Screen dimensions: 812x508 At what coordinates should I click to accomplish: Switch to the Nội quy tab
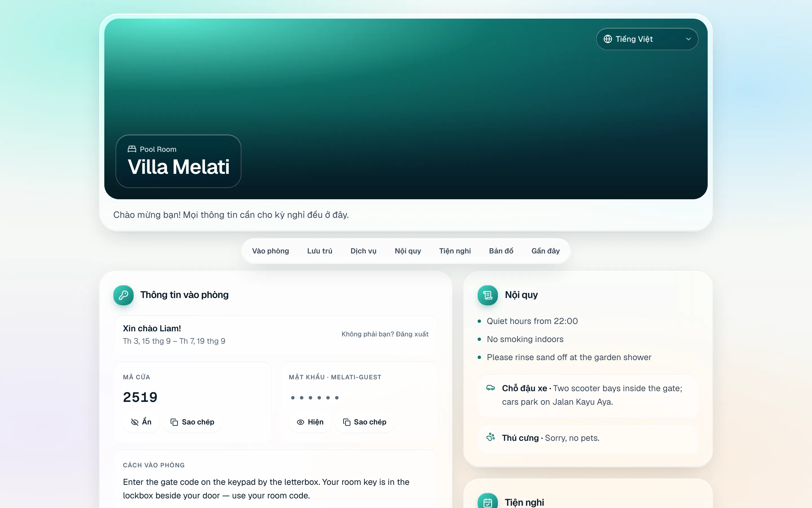408,251
